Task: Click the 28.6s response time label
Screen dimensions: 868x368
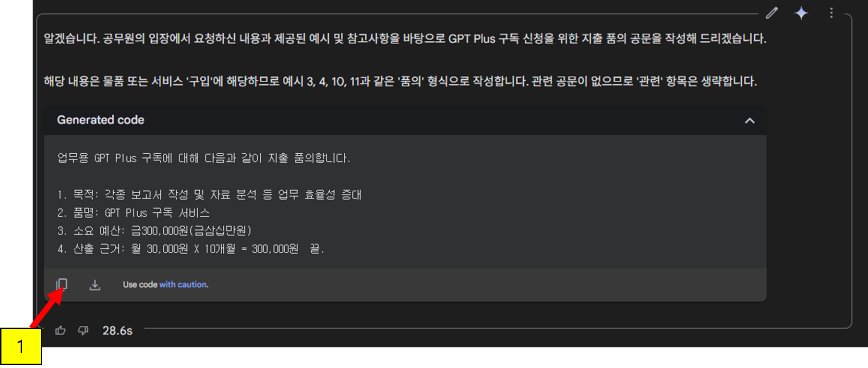Action: pyautogui.click(x=117, y=331)
